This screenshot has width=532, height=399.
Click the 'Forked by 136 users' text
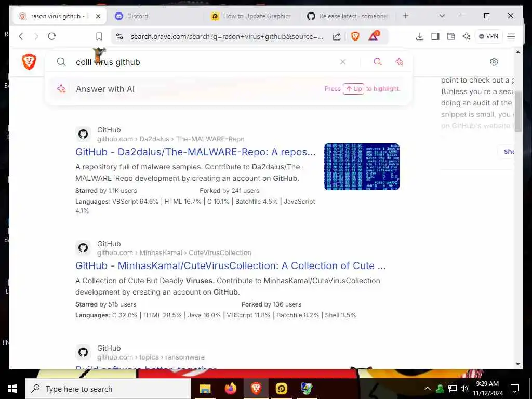click(271, 304)
